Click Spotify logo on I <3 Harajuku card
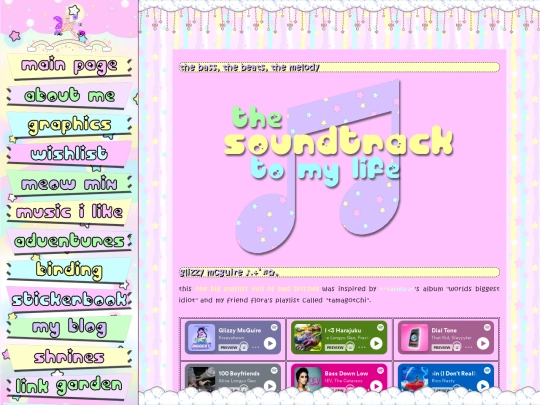This screenshot has height=405, width=540. tap(381, 327)
